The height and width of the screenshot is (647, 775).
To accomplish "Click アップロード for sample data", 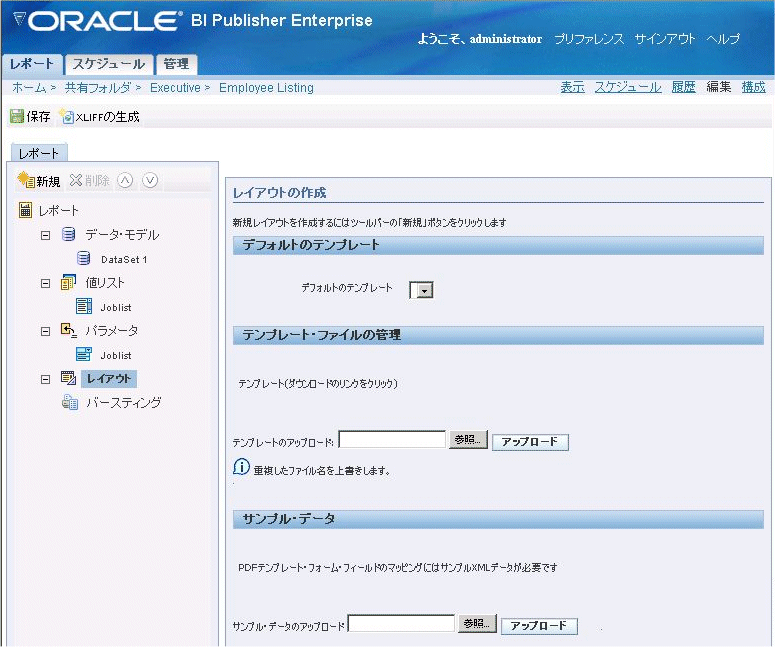I will click(x=539, y=626).
